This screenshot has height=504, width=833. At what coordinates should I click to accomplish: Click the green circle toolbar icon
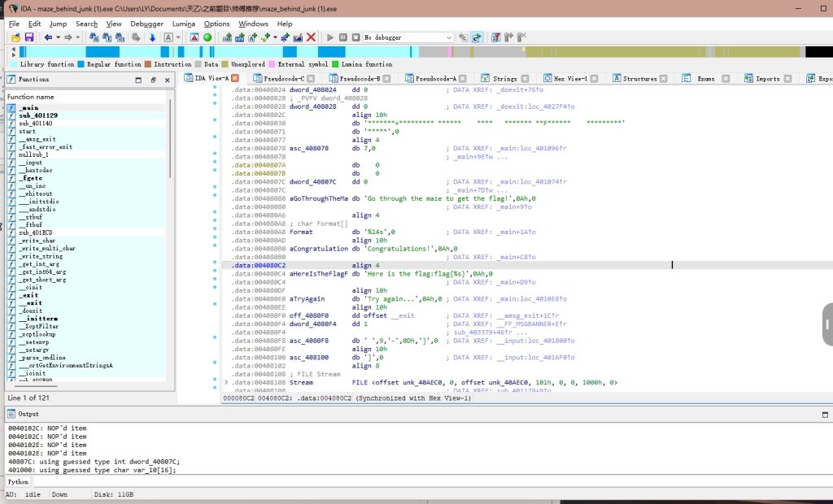click(207, 37)
